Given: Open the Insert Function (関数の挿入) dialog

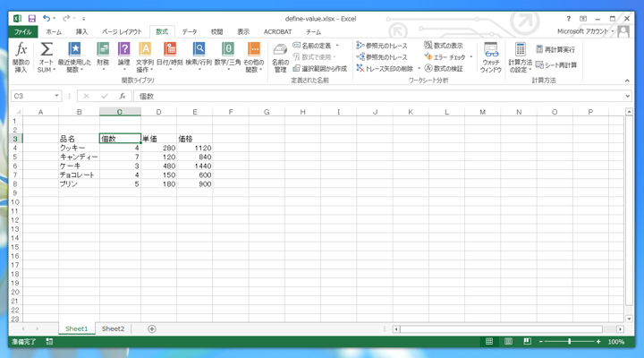Looking at the screenshot, I should point(21,57).
